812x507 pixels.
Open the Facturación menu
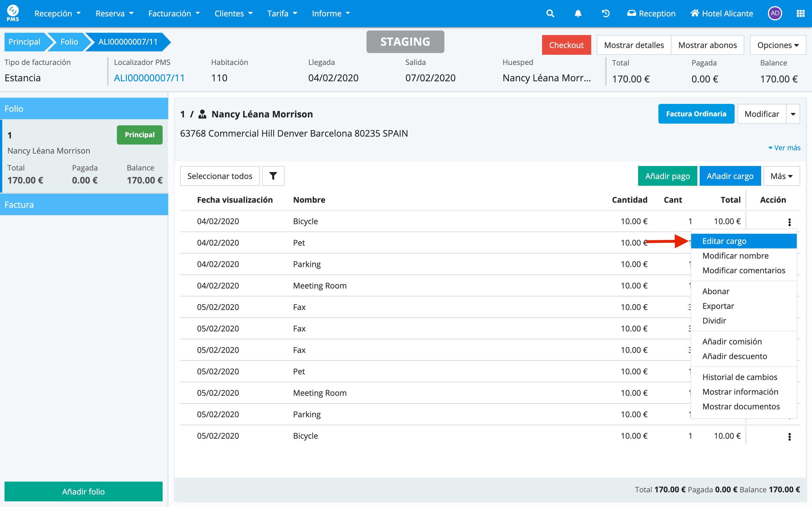(174, 14)
